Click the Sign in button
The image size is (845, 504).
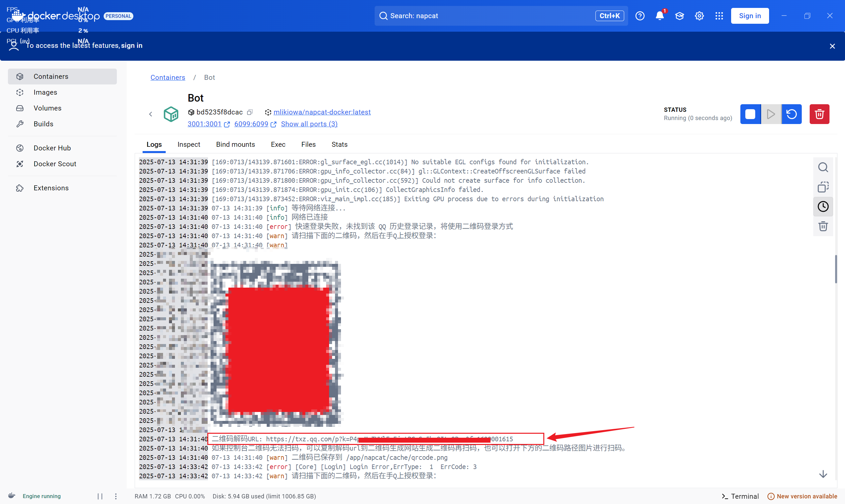click(x=750, y=16)
